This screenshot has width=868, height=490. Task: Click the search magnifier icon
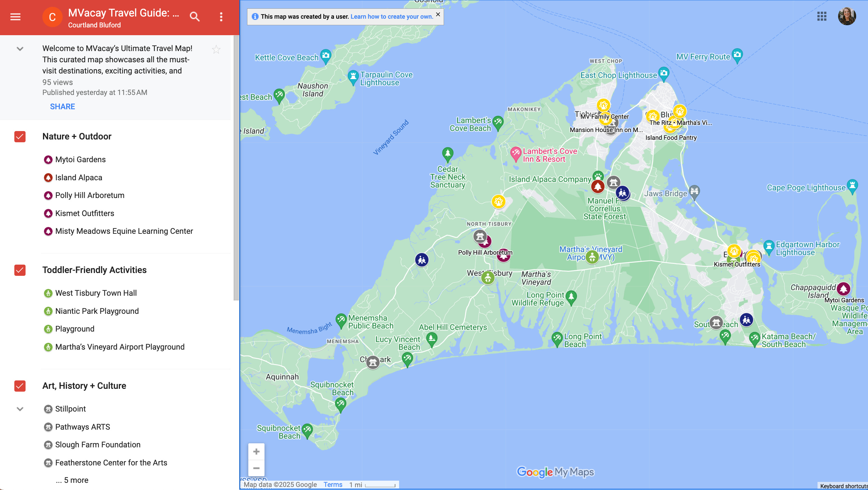coord(194,16)
